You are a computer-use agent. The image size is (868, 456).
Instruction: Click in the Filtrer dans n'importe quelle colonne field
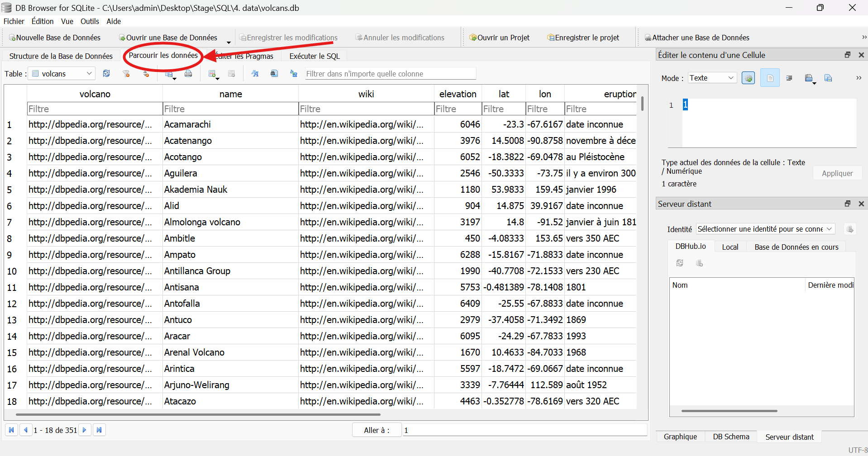click(390, 73)
